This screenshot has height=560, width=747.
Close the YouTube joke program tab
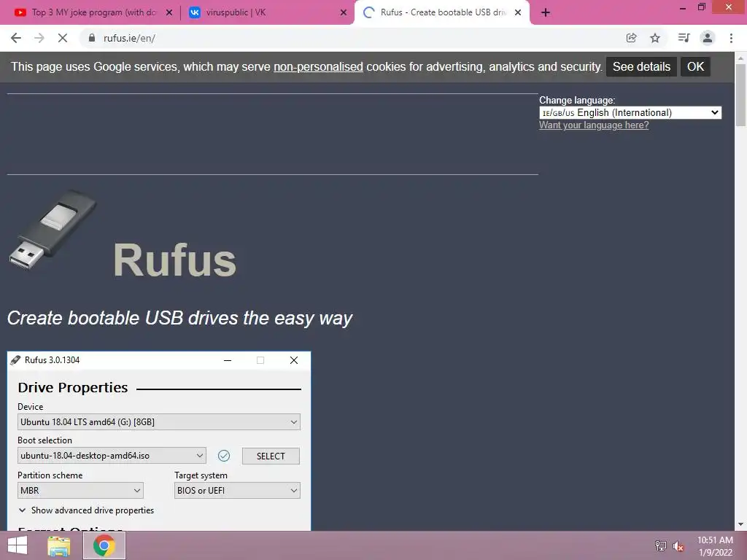[x=169, y=13]
